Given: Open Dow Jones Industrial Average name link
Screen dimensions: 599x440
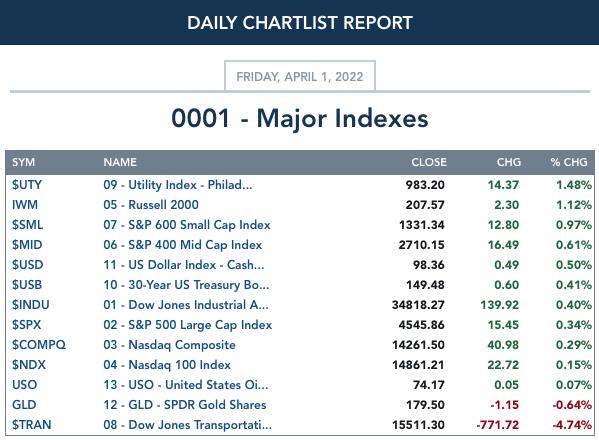Looking at the screenshot, I should [186, 305].
